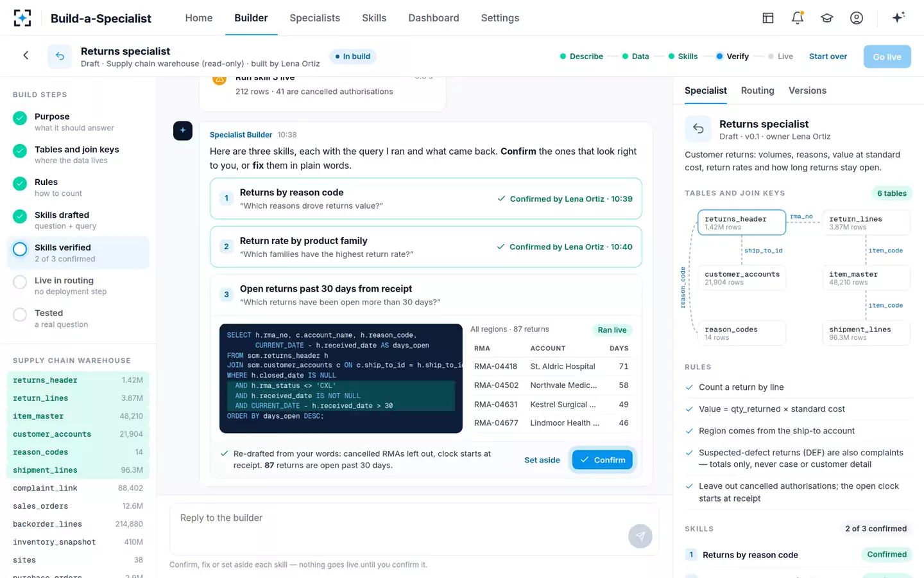Screen dimensions: 924x578
Task: Open the Purpose build step
Action: point(78,122)
